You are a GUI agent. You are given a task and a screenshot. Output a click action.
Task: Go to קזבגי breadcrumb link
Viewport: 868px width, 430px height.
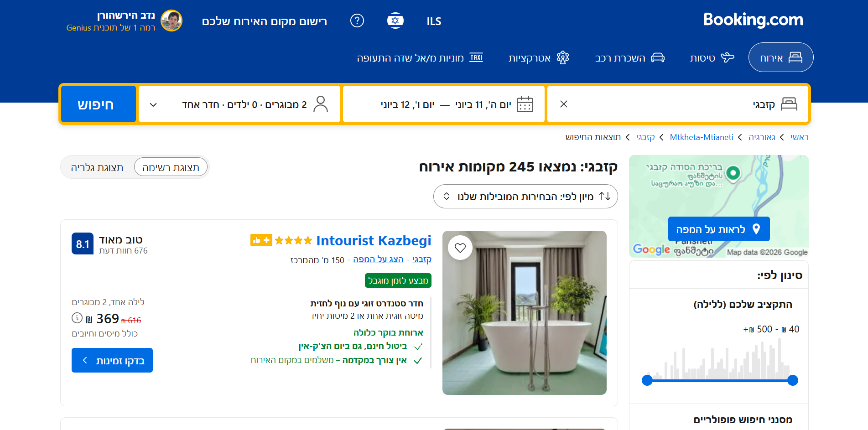tap(645, 137)
